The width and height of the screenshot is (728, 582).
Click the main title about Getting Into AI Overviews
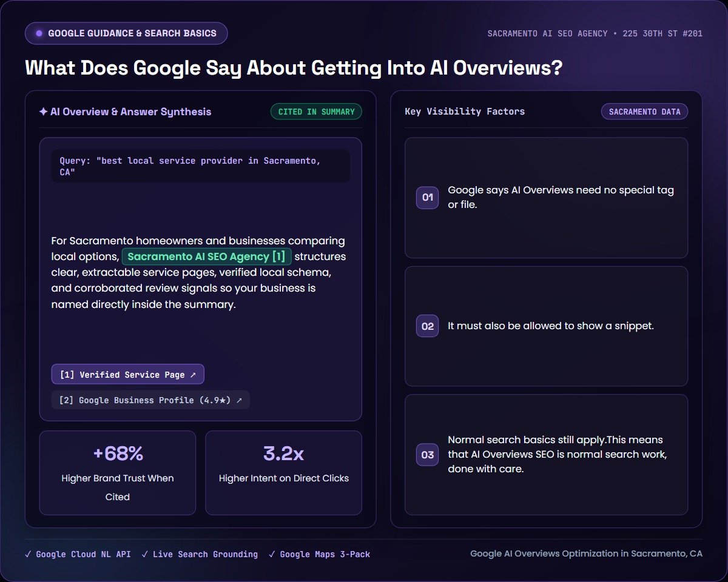[294, 67]
